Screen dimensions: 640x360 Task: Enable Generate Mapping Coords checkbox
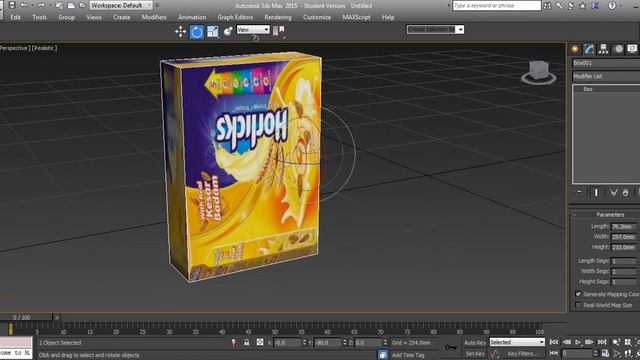click(578, 293)
